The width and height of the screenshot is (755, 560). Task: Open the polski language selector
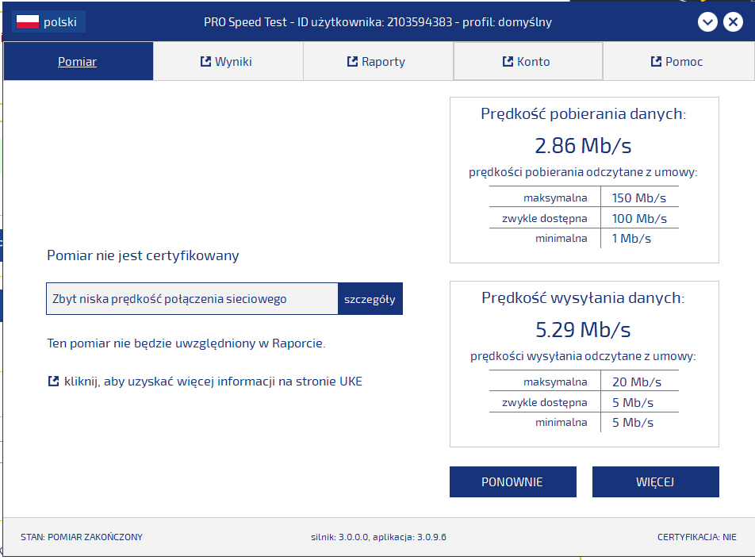(x=48, y=21)
